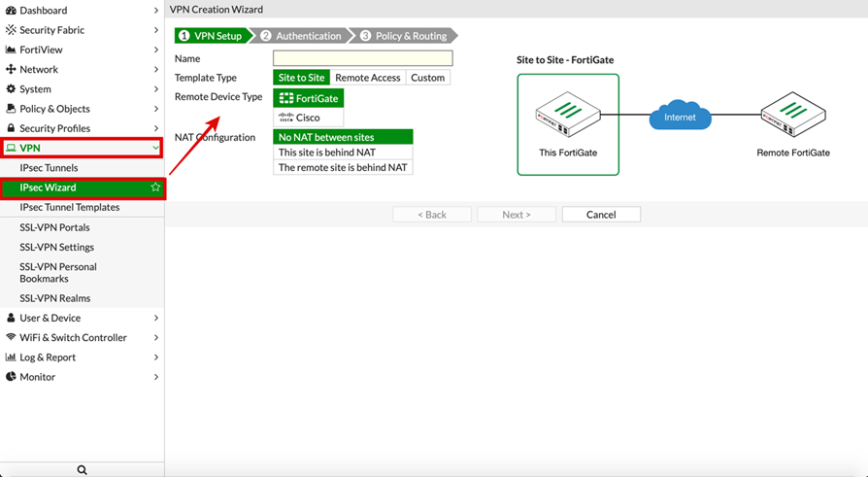Click the sidebar search magnifier icon
The width and height of the screenshot is (868, 477).
point(82,470)
